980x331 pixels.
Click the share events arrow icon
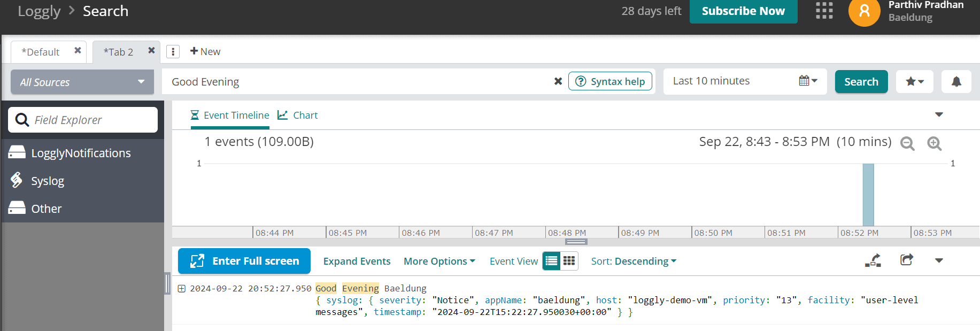coord(906,260)
